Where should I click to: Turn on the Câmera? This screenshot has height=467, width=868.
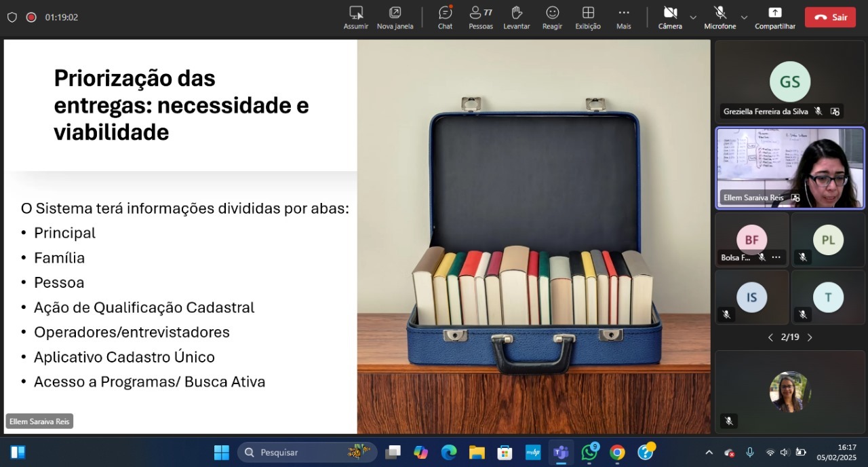point(670,18)
